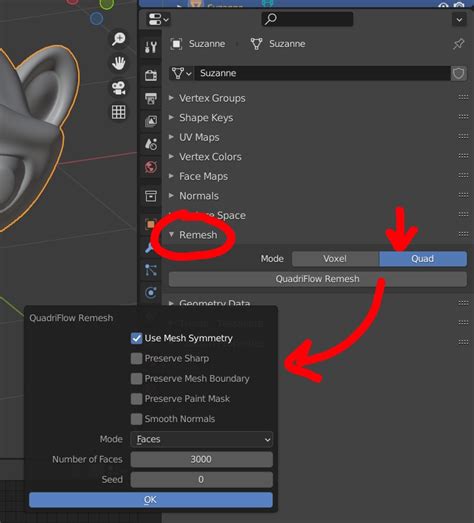Image resolution: width=474 pixels, height=523 pixels.
Task: Open the mesh data browse dropdown
Action: pos(181,73)
